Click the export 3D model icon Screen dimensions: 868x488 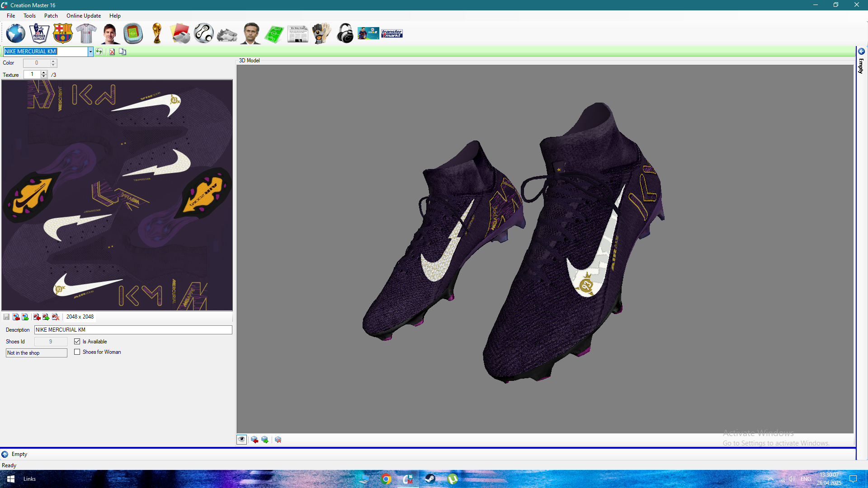coord(265,440)
